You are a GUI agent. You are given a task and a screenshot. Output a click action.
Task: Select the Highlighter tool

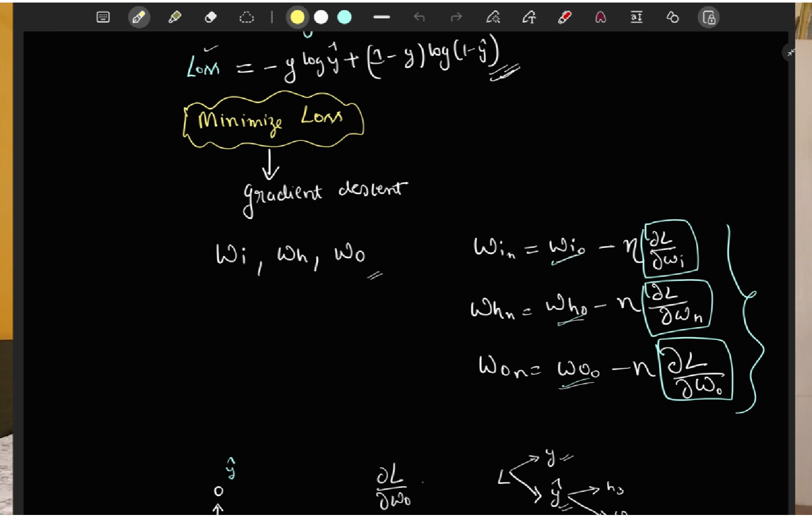click(x=175, y=18)
